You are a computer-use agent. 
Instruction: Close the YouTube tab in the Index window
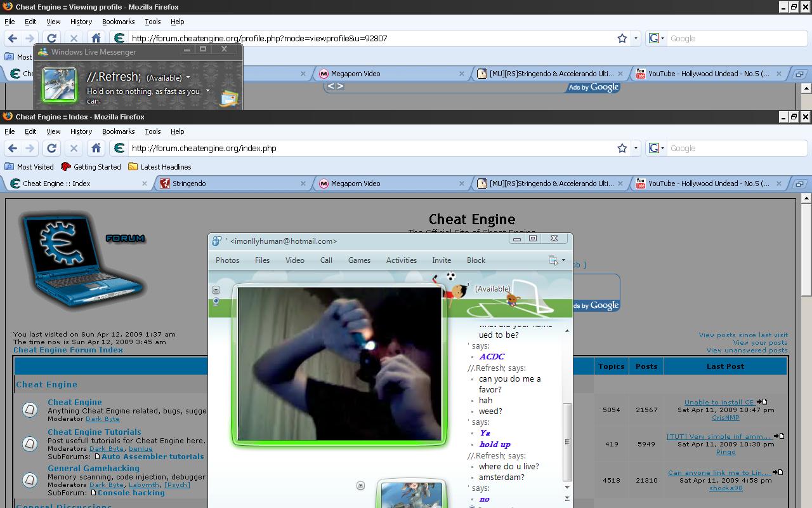778,184
